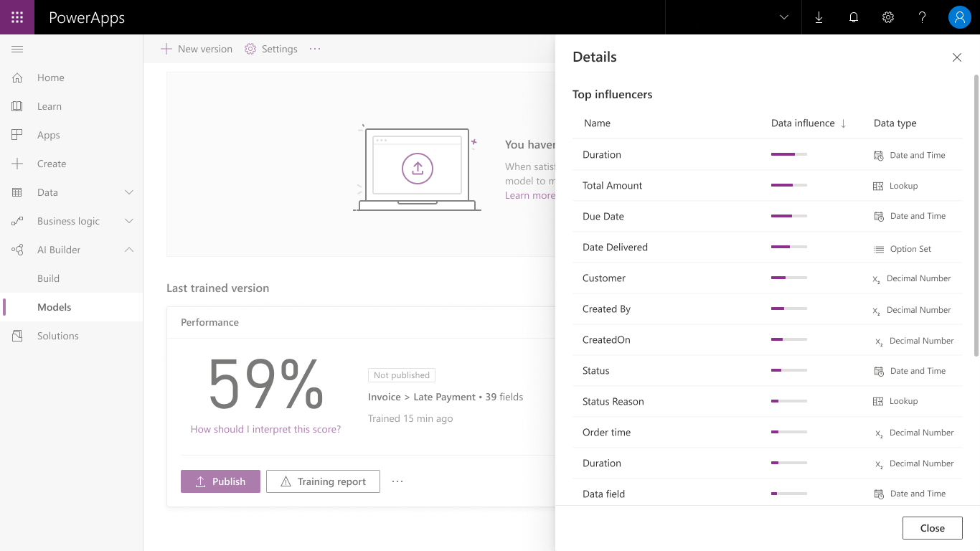Click the Lookup icon for Status Reason

pyautogui.click(x=878, y=402)
